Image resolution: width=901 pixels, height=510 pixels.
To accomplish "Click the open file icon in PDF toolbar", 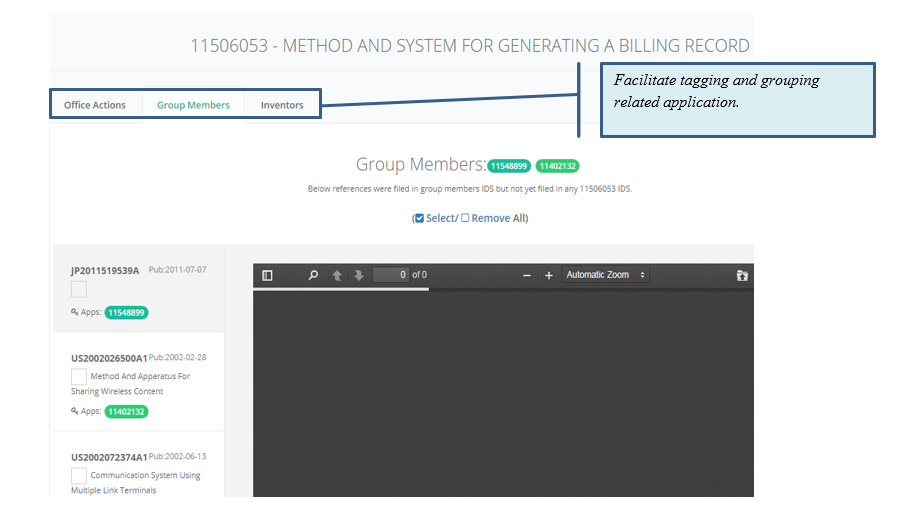I will click(742, 275).
